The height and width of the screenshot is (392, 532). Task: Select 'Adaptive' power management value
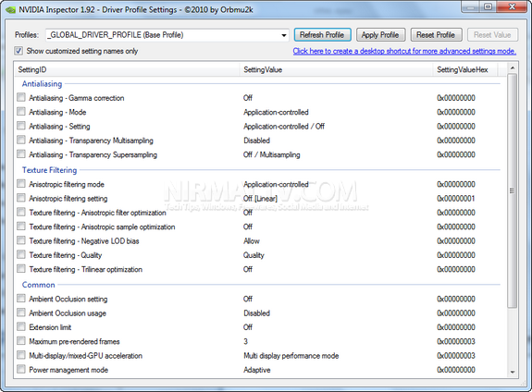coord(257,370)
